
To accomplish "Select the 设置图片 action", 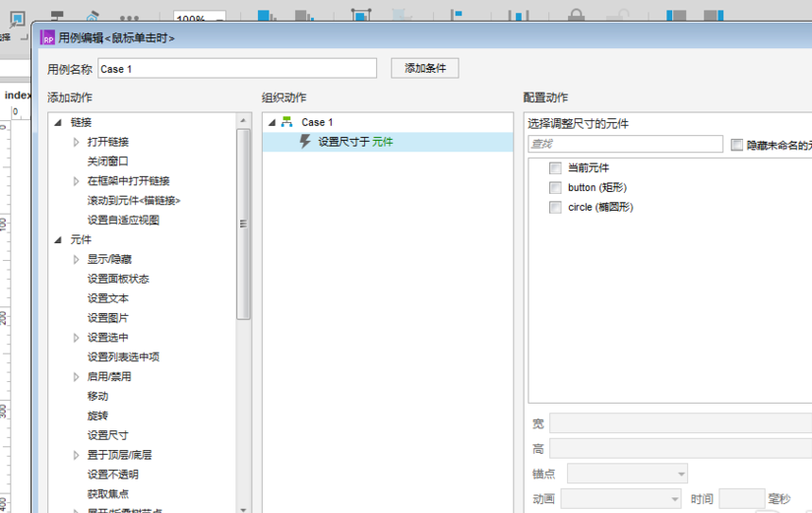I will [x=107, y=318].
